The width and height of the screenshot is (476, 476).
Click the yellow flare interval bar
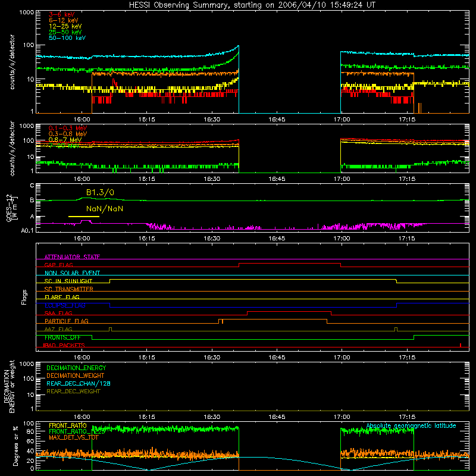[84, 217]
